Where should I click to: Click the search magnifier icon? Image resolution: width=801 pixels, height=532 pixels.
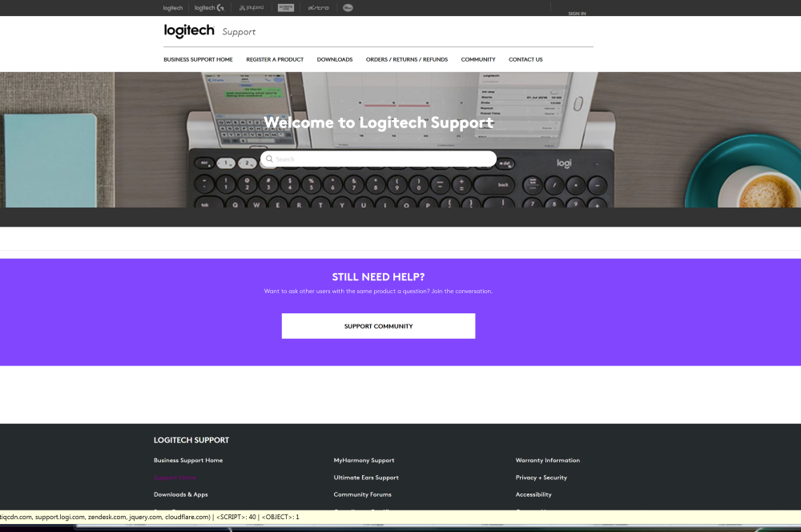[270, 159]
